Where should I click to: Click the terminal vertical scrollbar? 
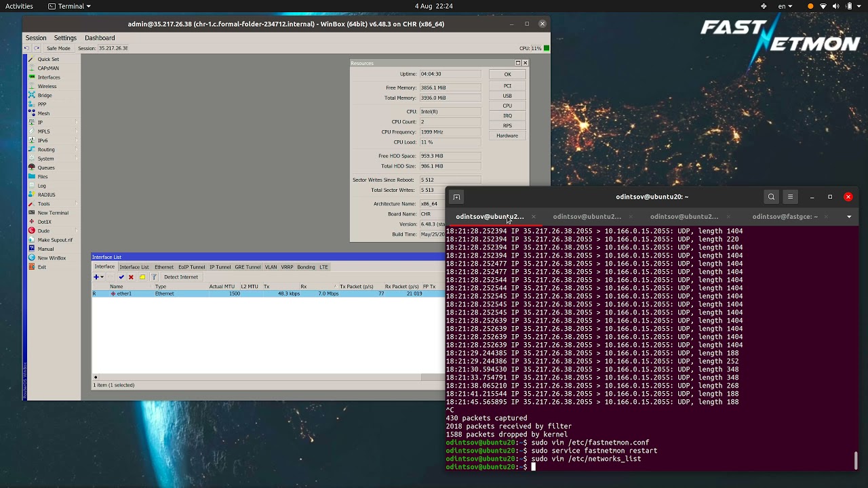pos(856,460)
